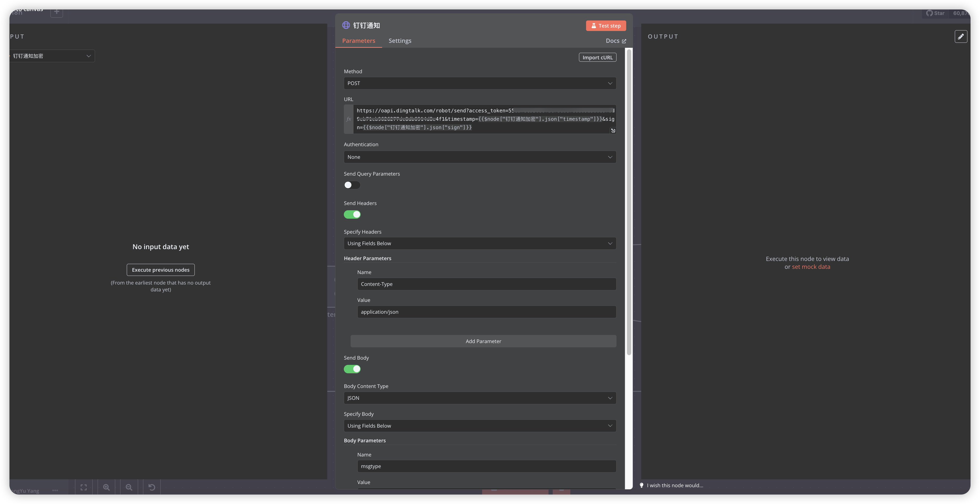Screen dimensions: 980x504
Task: Turn off the Send Body switch
Action: point(352,369)
